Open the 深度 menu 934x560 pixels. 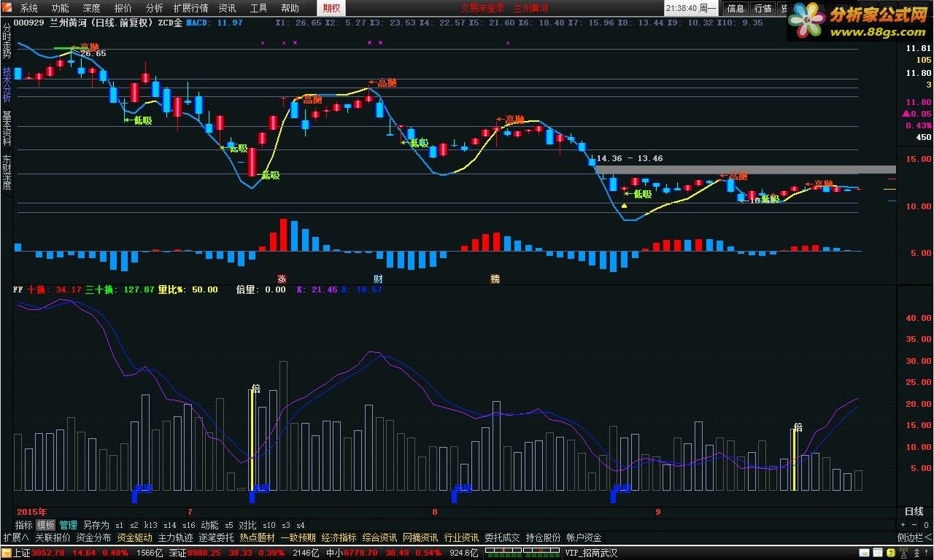91,8
